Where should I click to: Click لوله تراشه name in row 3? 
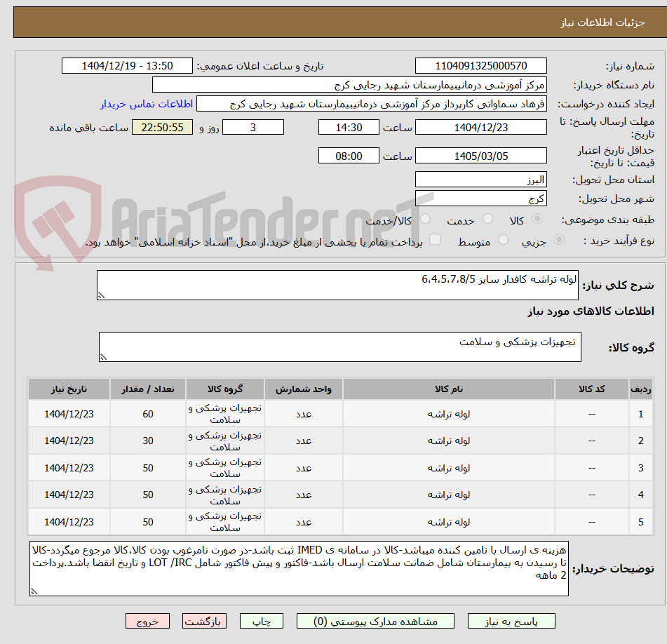coord(448,468)
